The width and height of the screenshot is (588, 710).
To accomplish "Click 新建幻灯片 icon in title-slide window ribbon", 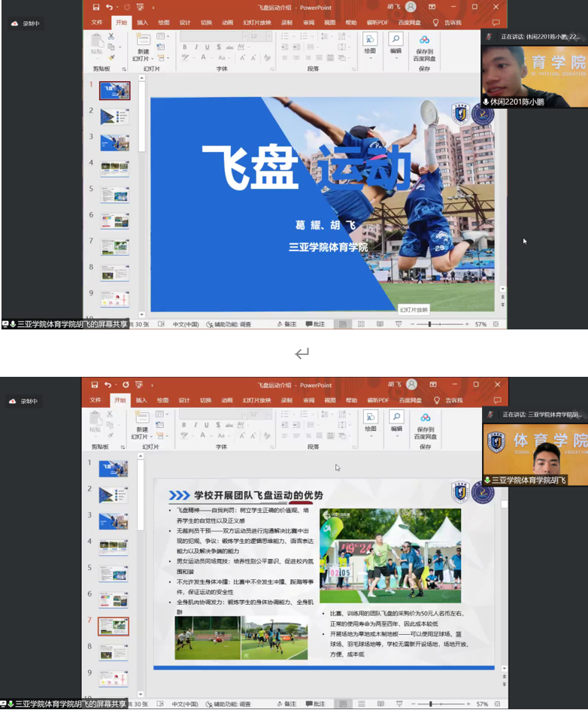I will tap(143, 39).
